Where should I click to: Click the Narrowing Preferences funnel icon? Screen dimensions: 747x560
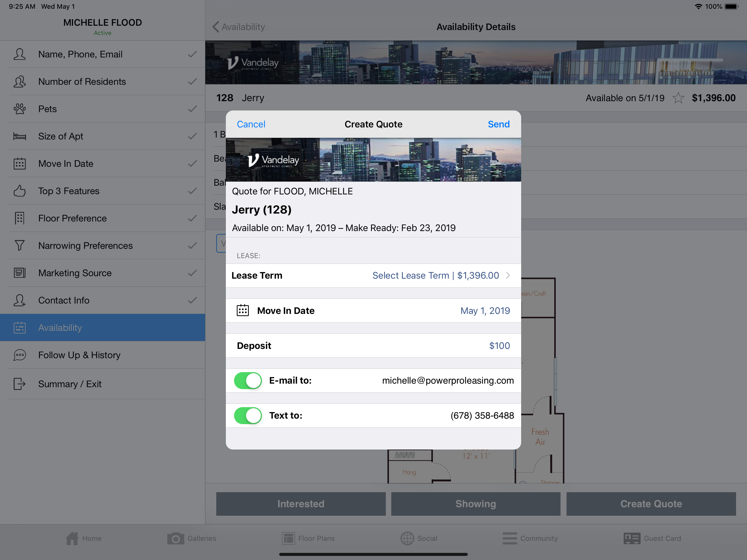20,246
